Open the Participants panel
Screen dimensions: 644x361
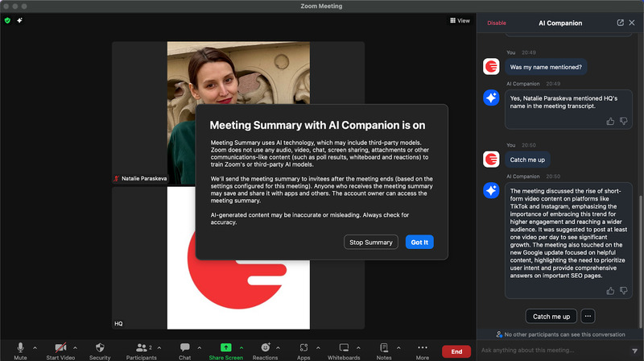pos(142,351)
